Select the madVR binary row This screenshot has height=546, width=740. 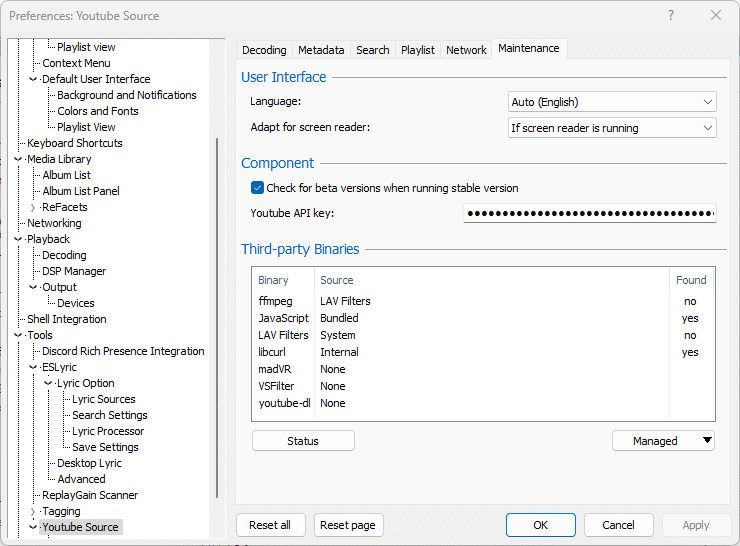[x=483, y=369]
